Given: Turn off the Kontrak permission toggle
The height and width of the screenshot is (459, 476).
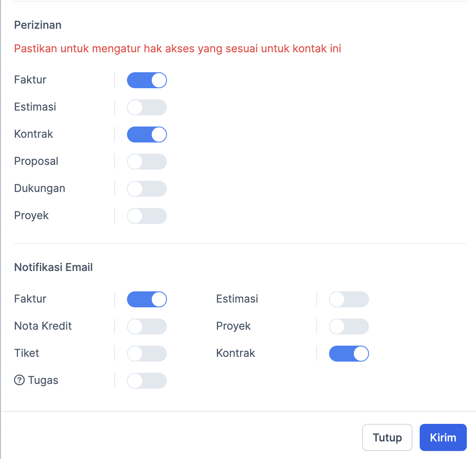Looking at the screenshot, I should tap(147, 135).
